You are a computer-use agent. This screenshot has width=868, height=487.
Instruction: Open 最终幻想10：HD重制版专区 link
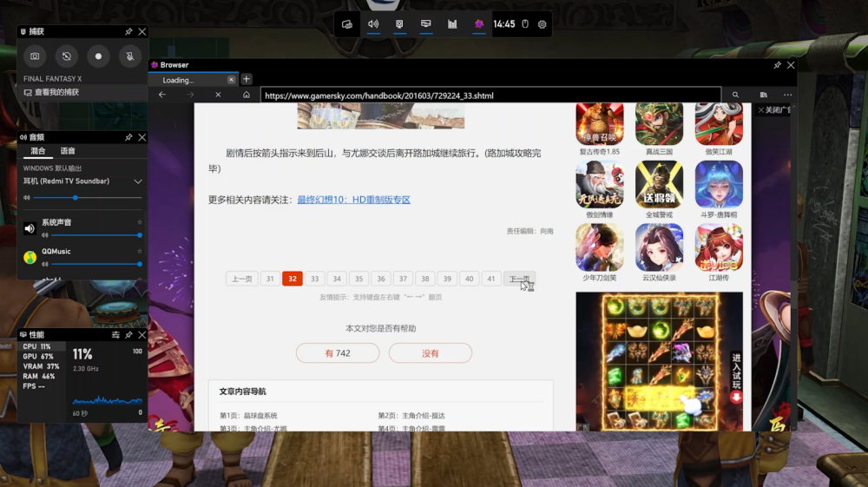(354, 200)
